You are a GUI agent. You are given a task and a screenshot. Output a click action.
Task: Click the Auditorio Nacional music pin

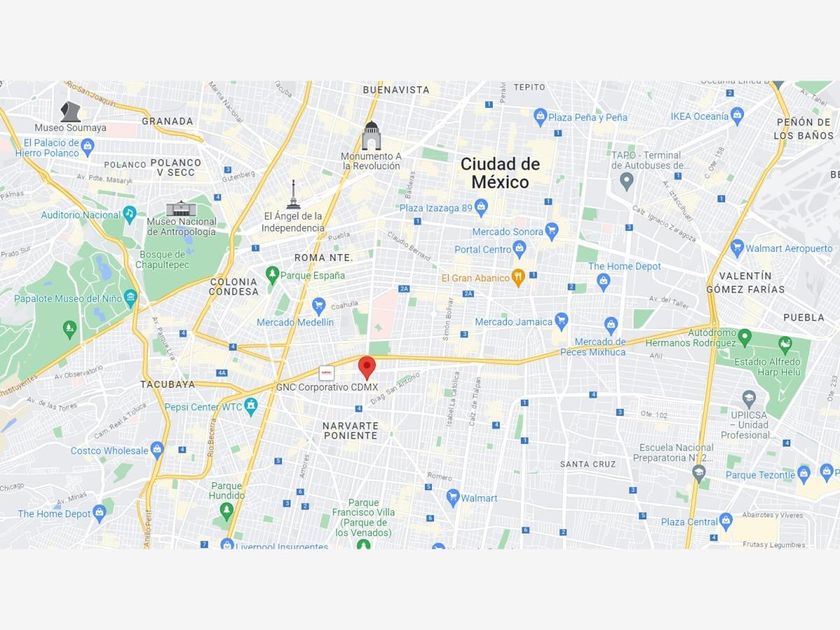pyautogui.click(x=129, y=215)
